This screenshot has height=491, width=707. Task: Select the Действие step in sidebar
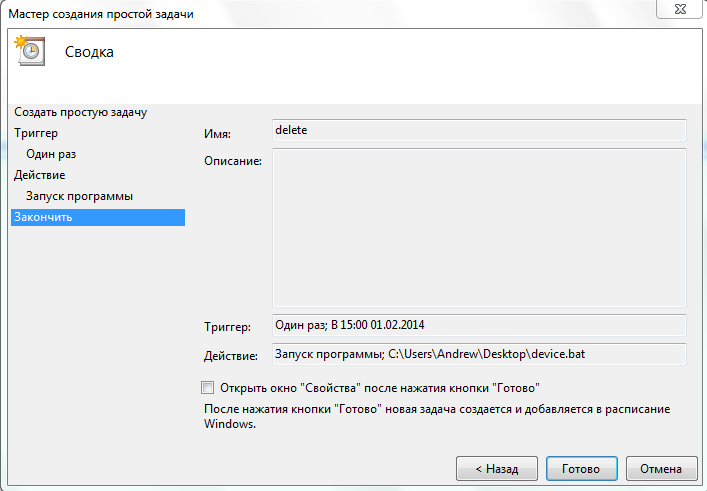tap(39, 175)
